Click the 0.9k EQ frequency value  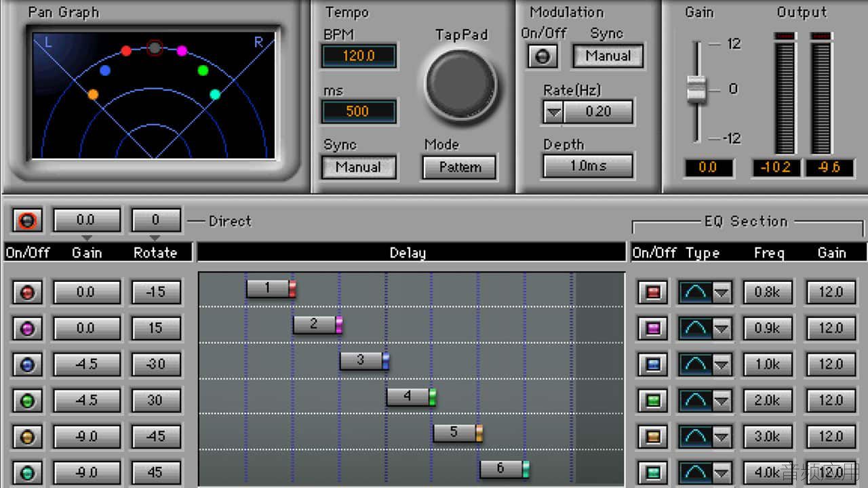coord(768,329)
